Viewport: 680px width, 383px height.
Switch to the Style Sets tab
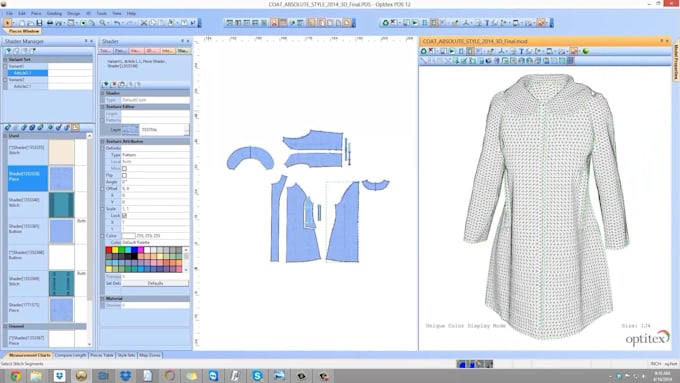[x=126, y=355]
